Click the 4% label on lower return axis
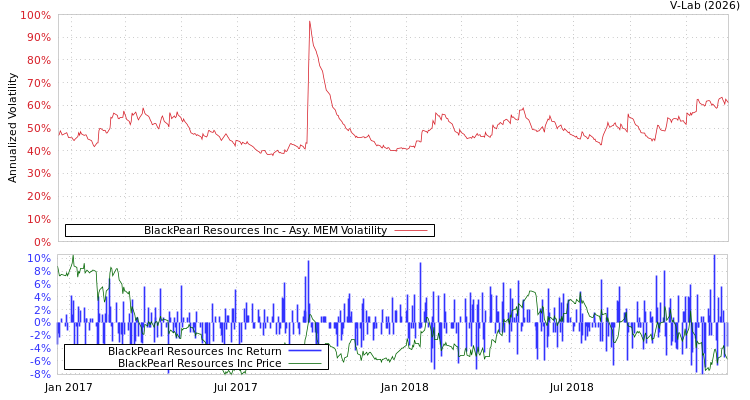 42,297
